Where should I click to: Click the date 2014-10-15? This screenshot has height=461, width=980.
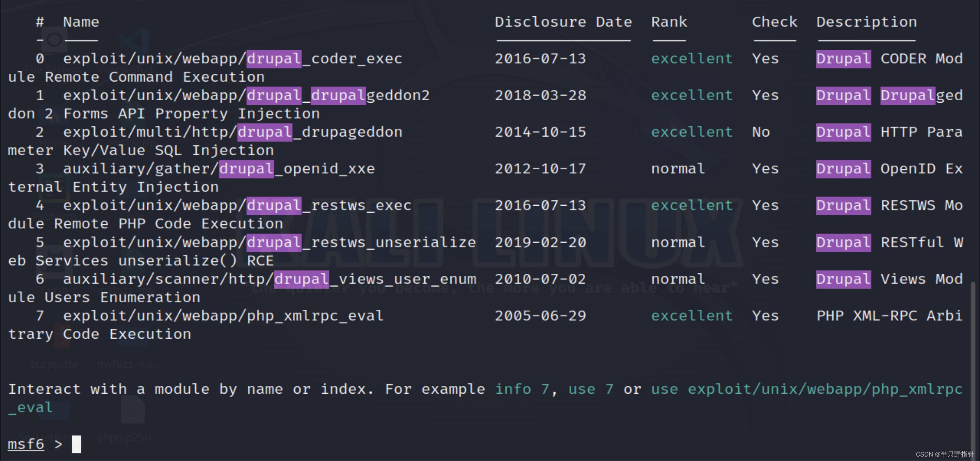click(x=540, y=132)
